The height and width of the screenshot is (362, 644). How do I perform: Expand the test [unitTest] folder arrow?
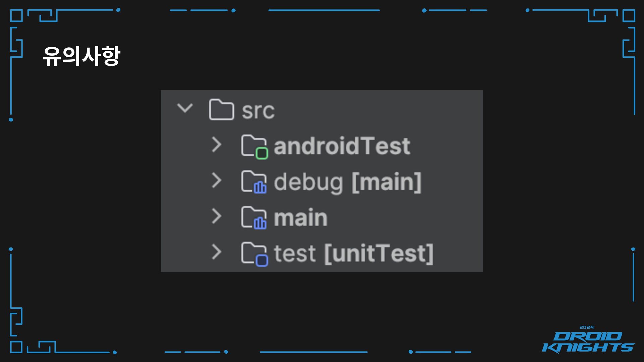tap(217, 252)
